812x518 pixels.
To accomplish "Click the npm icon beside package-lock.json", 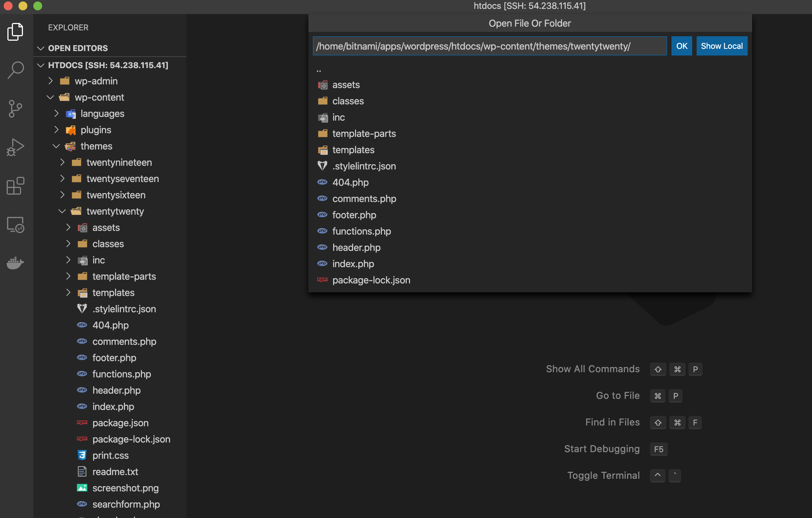I will (82, 438).
